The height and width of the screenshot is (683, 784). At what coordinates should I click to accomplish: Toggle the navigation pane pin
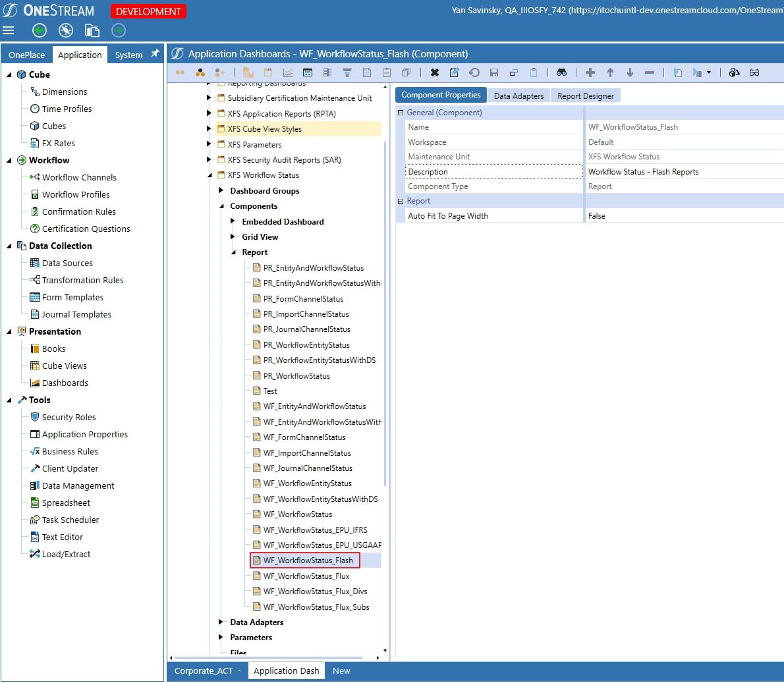[x=155, y=54]
